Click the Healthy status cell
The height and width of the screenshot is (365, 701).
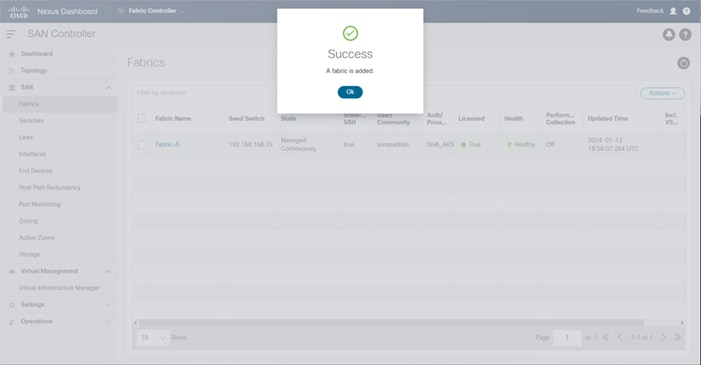(521, 144)
